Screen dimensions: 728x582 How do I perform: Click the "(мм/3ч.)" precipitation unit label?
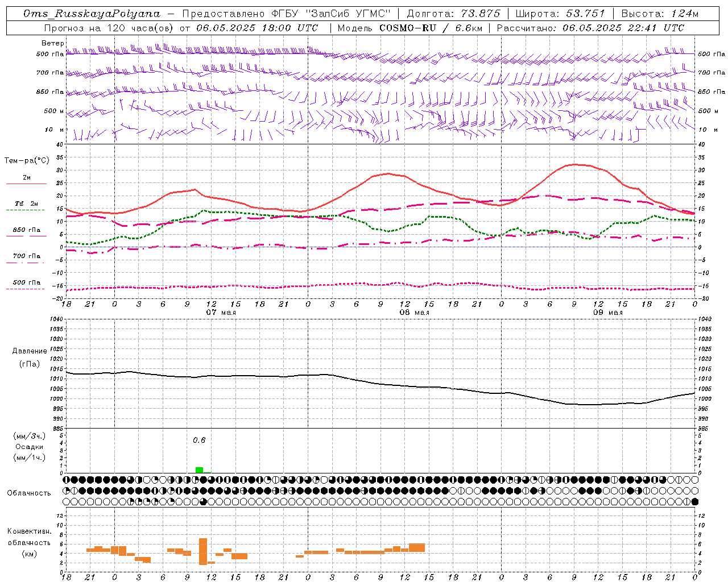click(x=29, y=436)
